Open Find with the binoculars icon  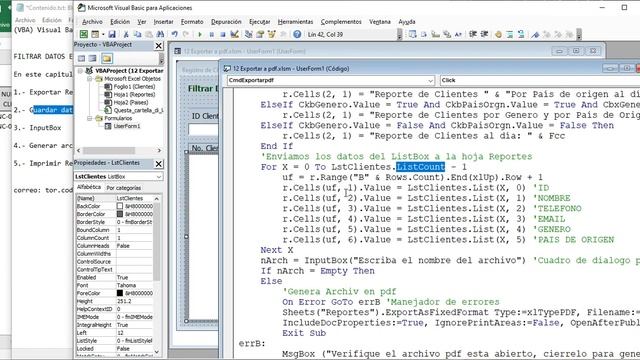tap(160, 35)
